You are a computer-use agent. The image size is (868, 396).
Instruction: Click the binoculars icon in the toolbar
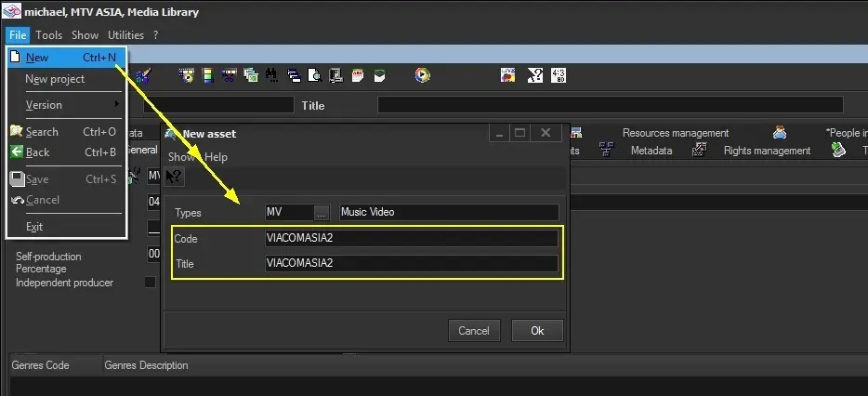tap(271, 75)
